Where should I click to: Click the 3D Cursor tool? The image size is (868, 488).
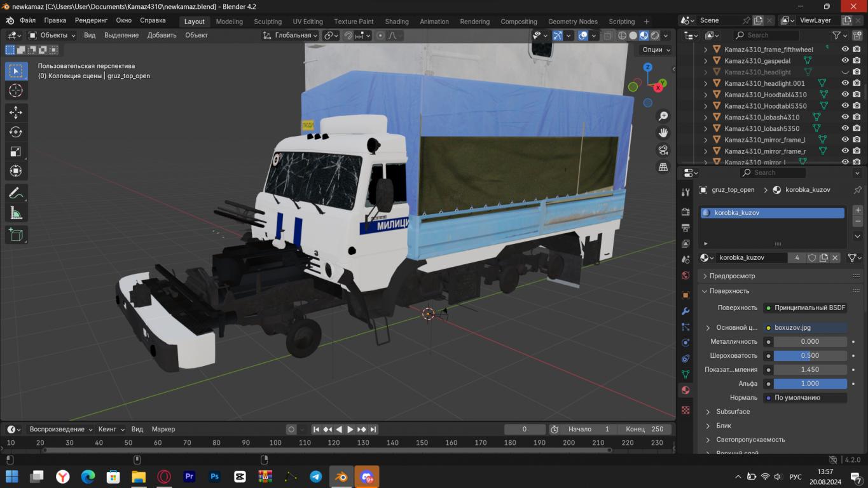[16, 91]
